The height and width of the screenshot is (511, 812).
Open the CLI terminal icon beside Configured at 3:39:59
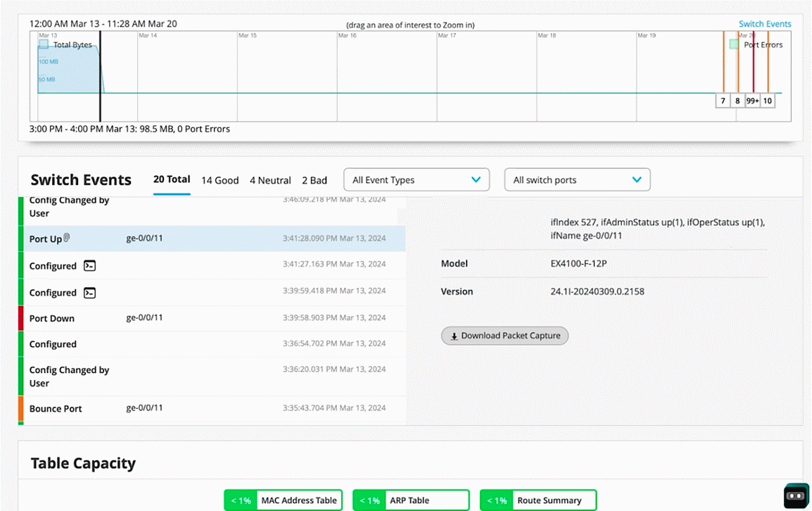pyautogui.click(x=89, y=292)
